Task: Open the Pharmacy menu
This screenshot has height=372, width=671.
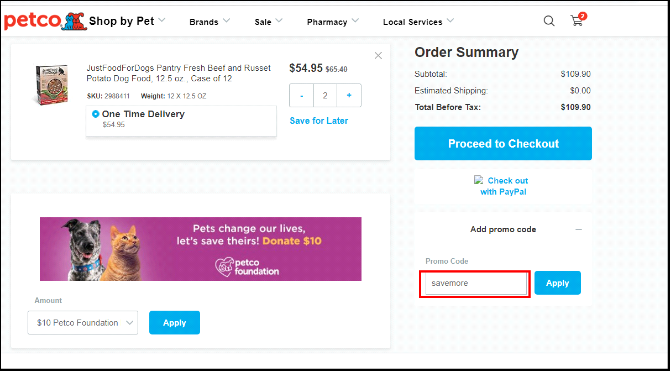Action: 333,21
